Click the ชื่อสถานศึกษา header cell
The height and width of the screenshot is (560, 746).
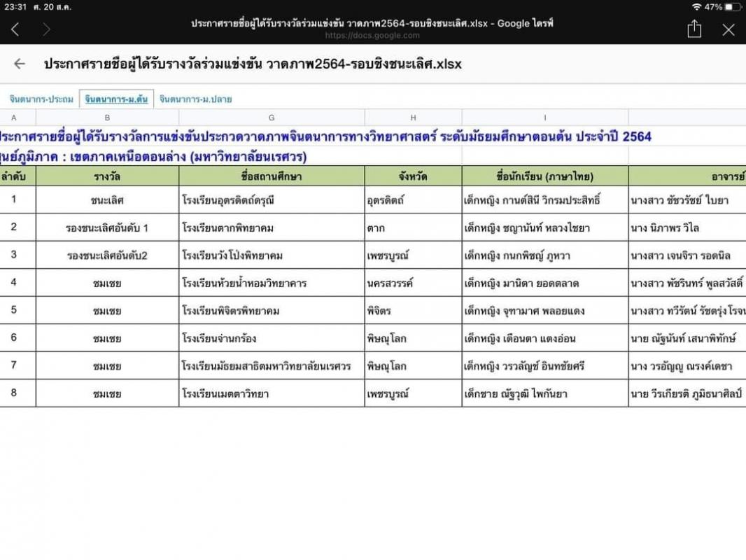point(272,176)
